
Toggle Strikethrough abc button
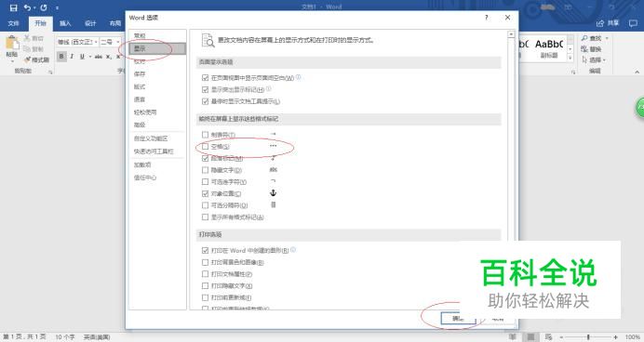(x=99, y=57)
